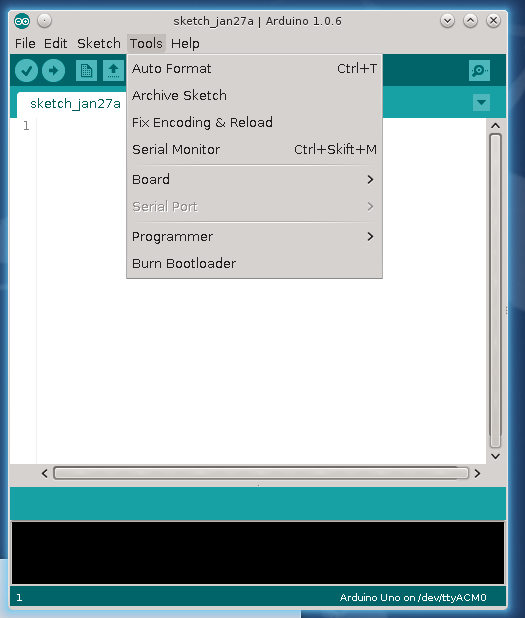Image resolution: width=525 pixels, height=618 pixels.
Task: Select Fix Encoding & Reload
Action: (x=254, y=123)
